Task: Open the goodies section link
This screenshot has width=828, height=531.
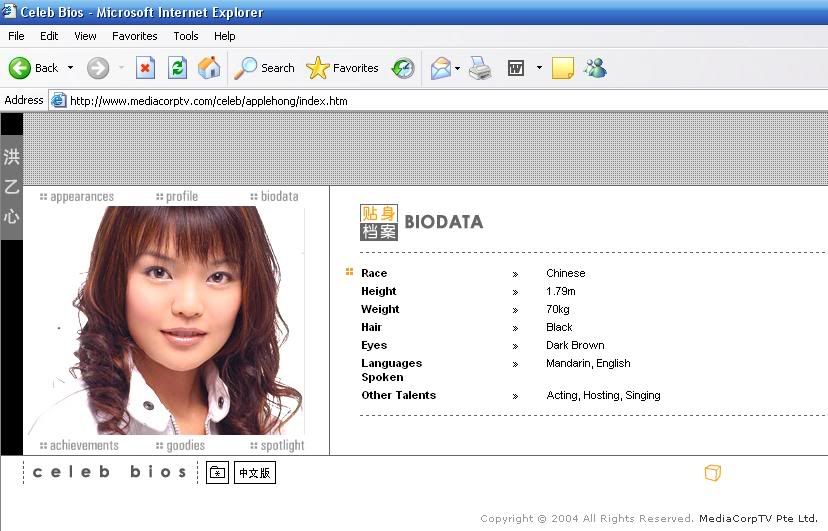Action: [x=180, y=445]
